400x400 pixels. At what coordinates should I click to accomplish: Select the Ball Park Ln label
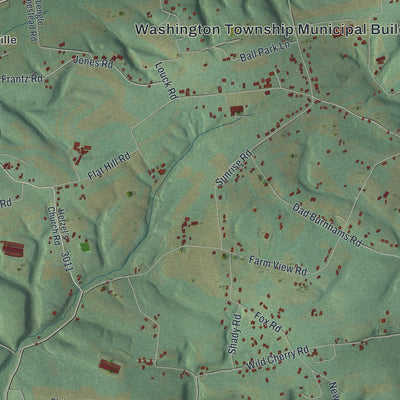pos(265,51)
